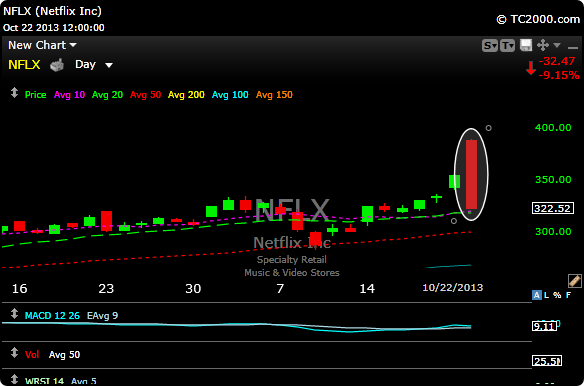584x386 pixels.
Task: Click the MACD pane up-down arrows icon
Action: tap(14, 314)
